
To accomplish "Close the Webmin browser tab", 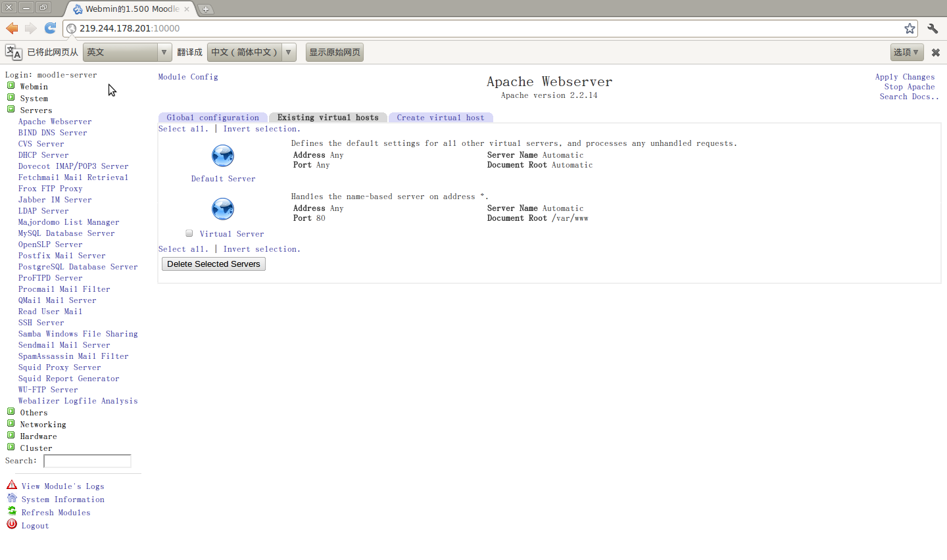I will coord(187,9).
